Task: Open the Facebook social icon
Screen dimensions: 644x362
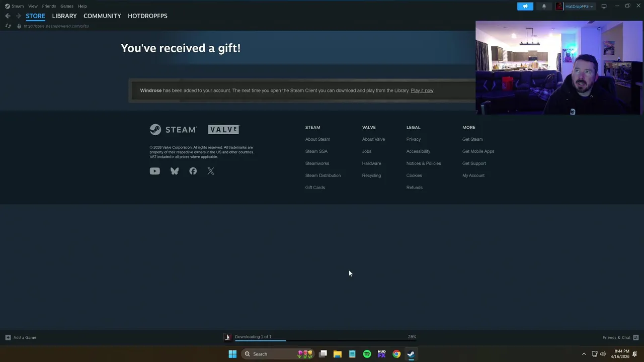Action: coord(193,171)
